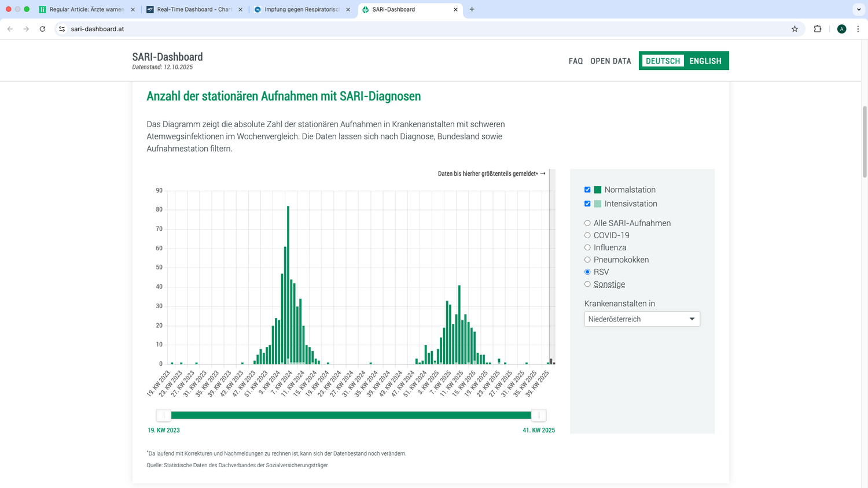Disable the Intensivstation checkbox
Image resolution: width=868 pixels, height=488 pixels.
coord(587,204)
